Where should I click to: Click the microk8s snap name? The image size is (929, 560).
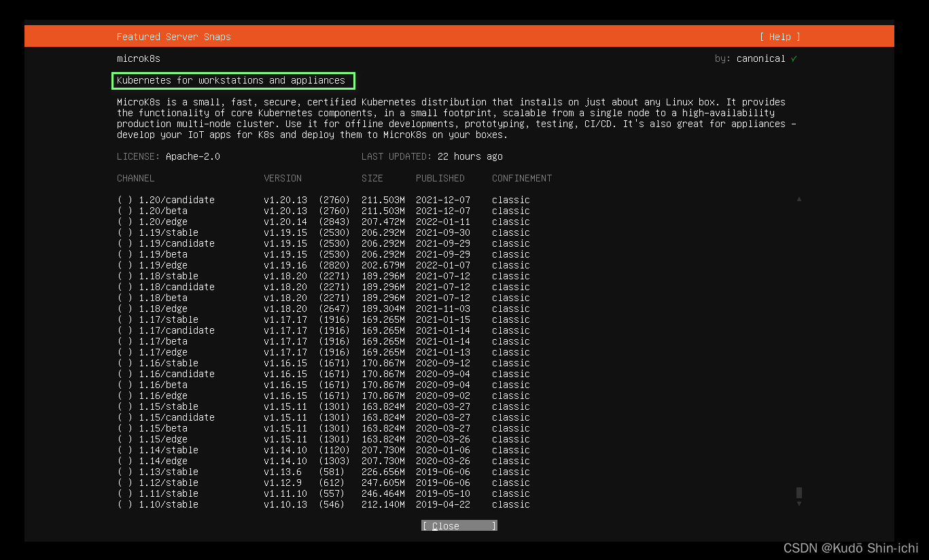139,58
